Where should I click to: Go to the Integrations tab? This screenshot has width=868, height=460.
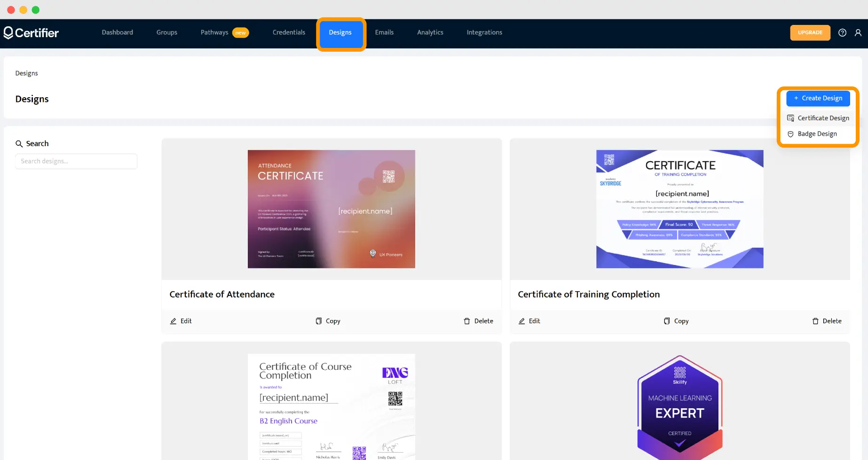click(484, 32)
